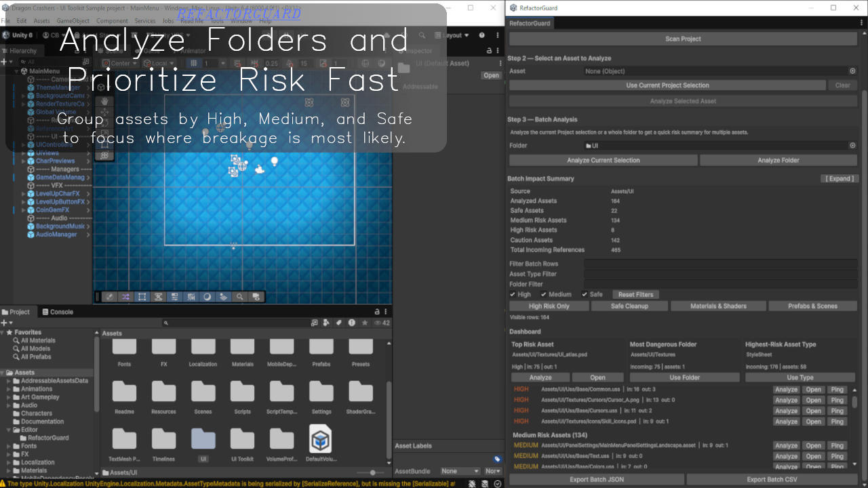The height and width of the screenshot is (488, 868).
Task: Open the DefaultVolume asset thumbnail
Action: click(321, 439)
